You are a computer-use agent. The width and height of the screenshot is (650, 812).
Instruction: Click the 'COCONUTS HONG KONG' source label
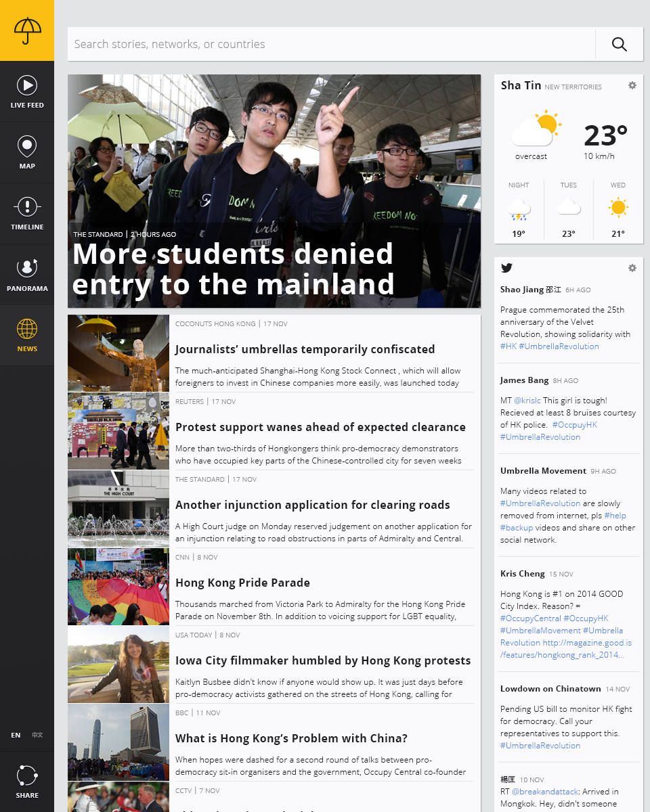(x=215, y=324)
